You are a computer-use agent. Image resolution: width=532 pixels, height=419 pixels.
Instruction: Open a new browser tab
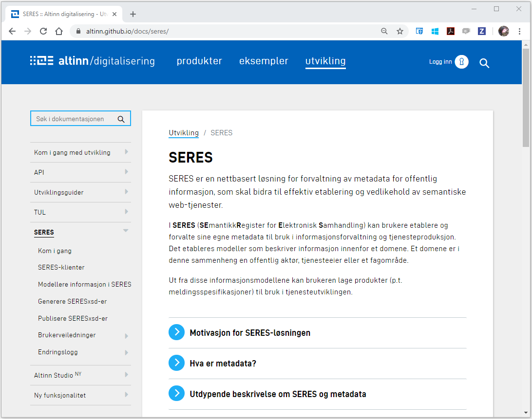133,14
